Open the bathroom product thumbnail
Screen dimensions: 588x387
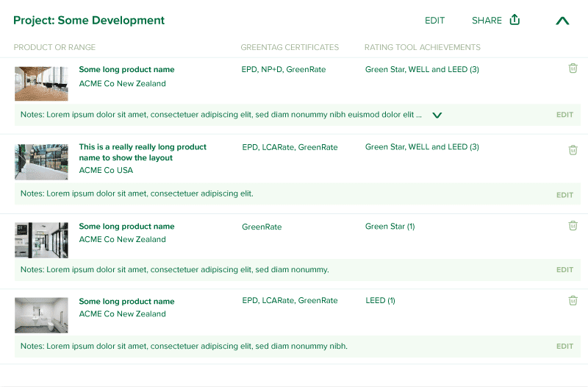[41, 316]
